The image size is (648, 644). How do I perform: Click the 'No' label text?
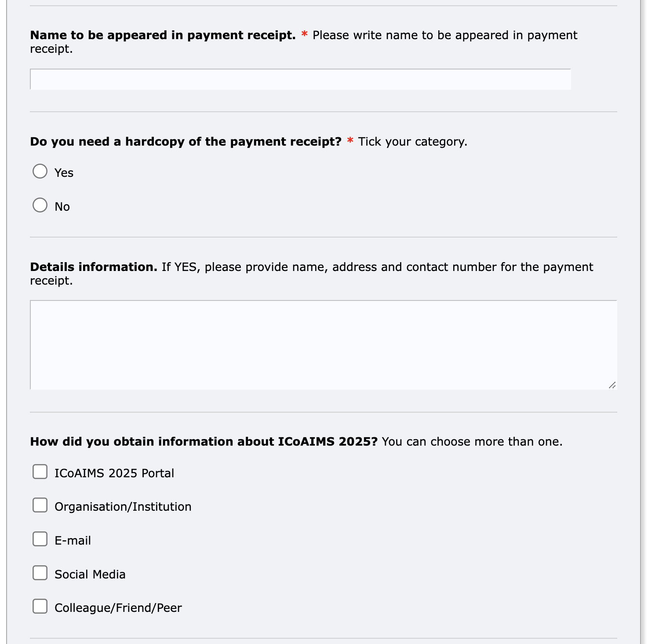62,207
